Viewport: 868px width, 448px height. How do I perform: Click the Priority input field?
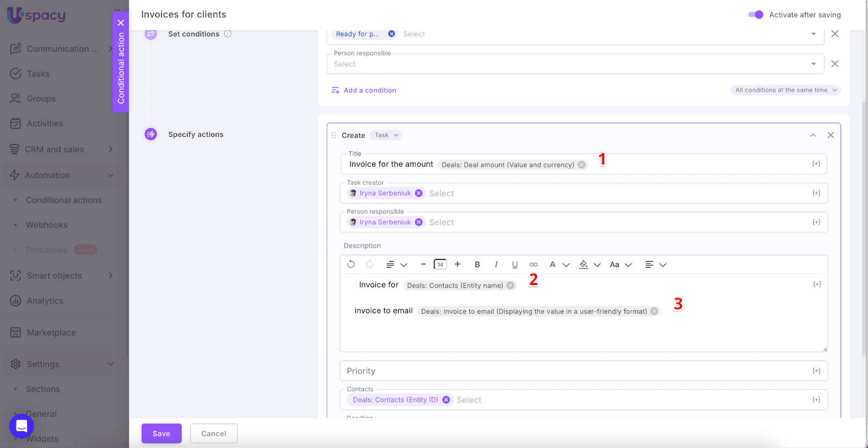[575, 371]
